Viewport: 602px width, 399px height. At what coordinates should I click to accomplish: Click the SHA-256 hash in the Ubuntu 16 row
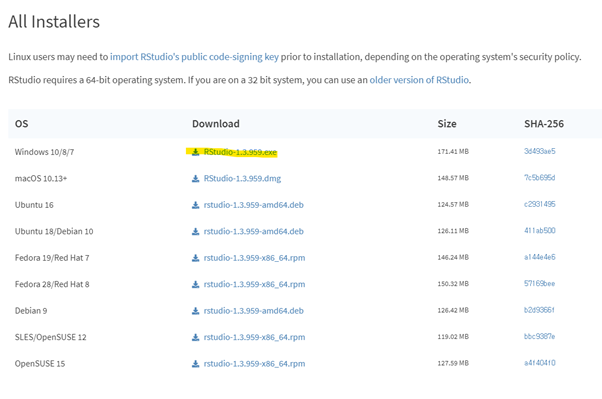click(x=539, y=204)
